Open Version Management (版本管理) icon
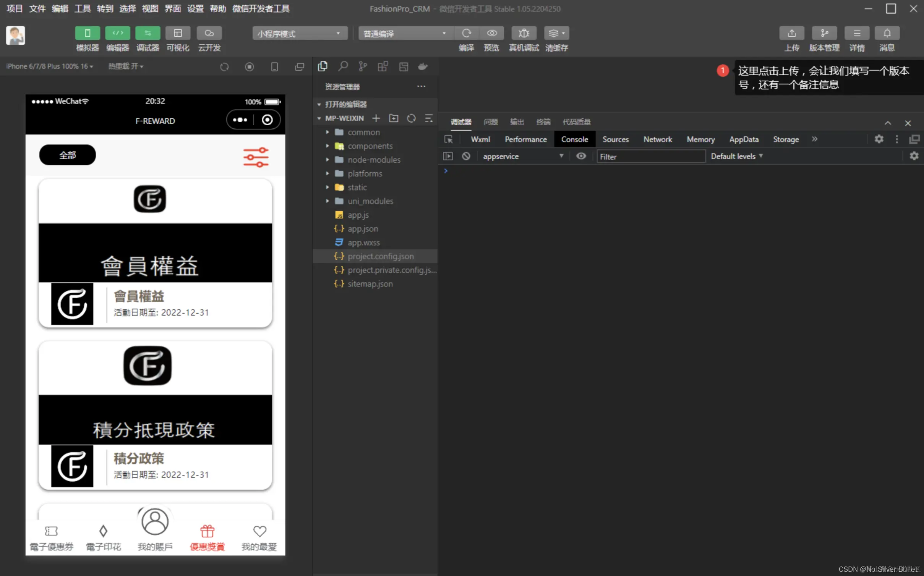Screen dimensions: 924x576 point(824,33)
